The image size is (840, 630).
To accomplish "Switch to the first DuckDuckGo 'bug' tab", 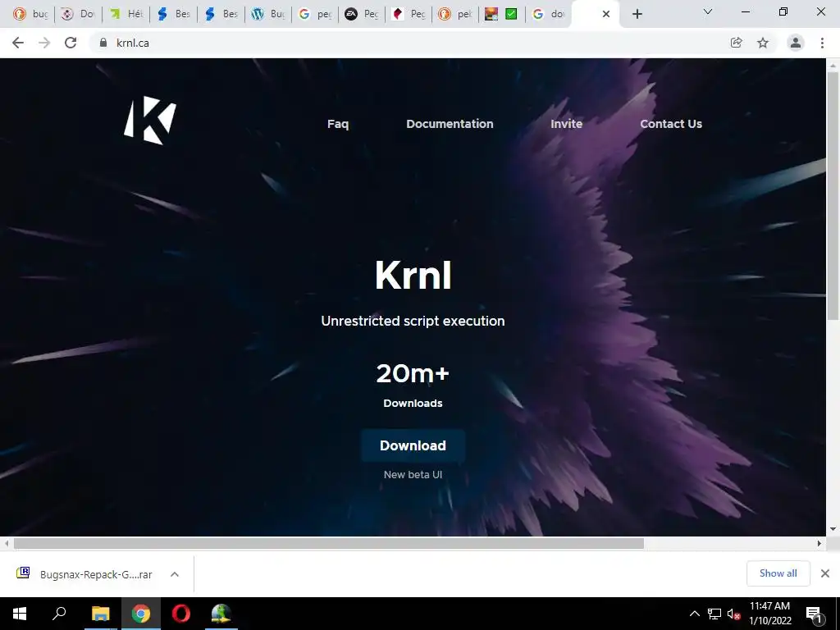I will point(30,14).
